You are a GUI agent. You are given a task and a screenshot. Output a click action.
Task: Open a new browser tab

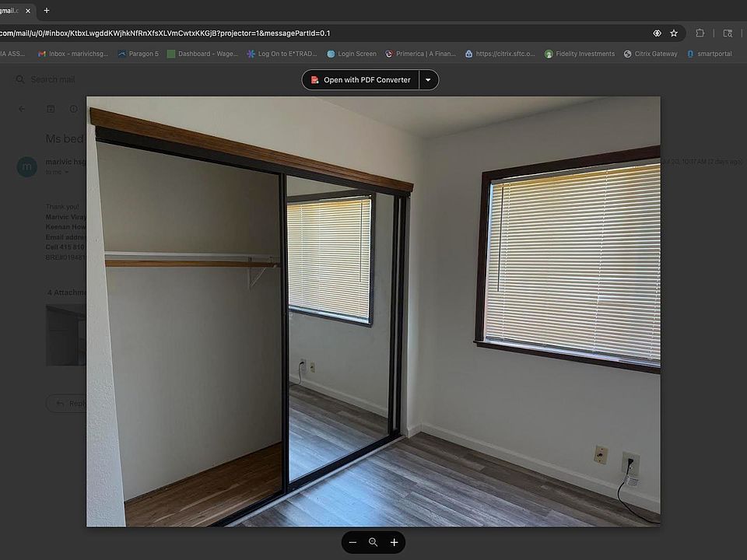[x=47, y=11]
